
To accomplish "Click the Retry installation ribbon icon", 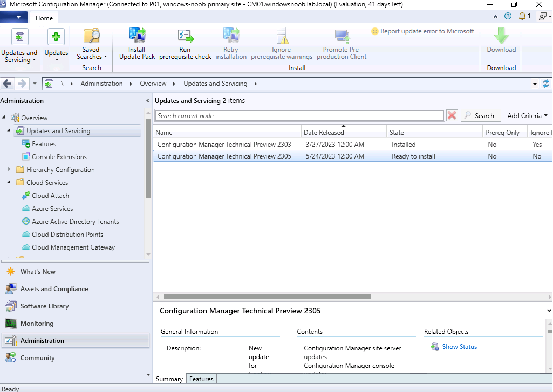I will (231, 36).
